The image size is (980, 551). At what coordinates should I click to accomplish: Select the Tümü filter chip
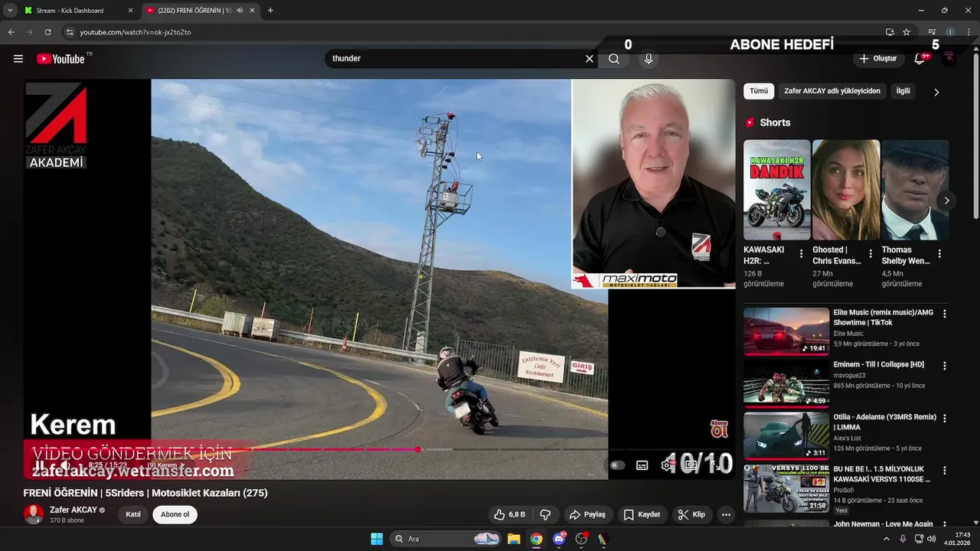(759, 91)
